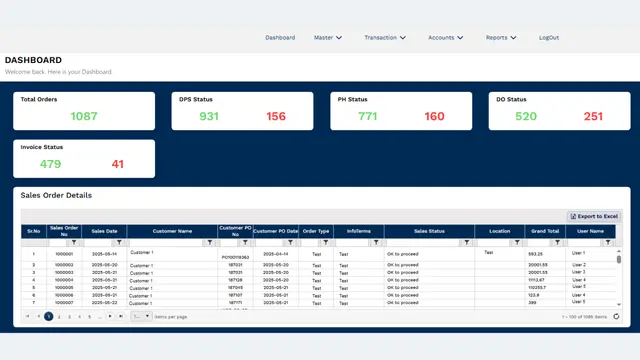
Task: Open filter for Sales Status column
Action: [x=467, y=242]
